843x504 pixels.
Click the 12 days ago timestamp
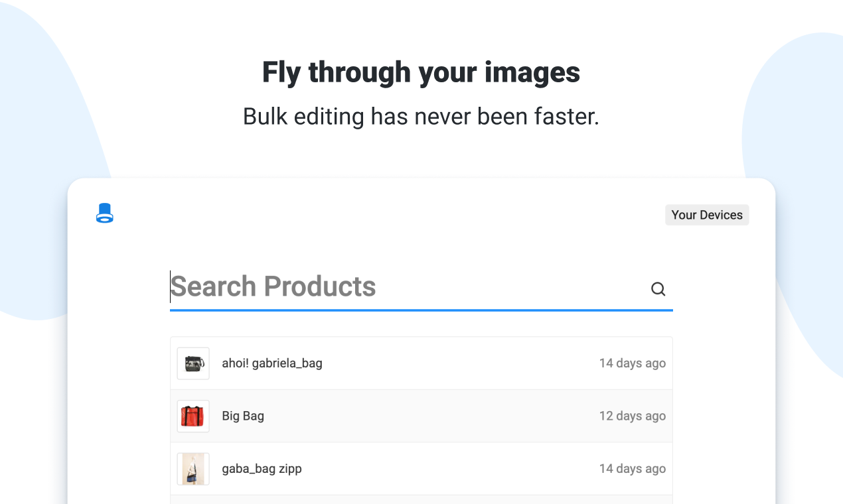pyautogui.click(x=632, y=416)
